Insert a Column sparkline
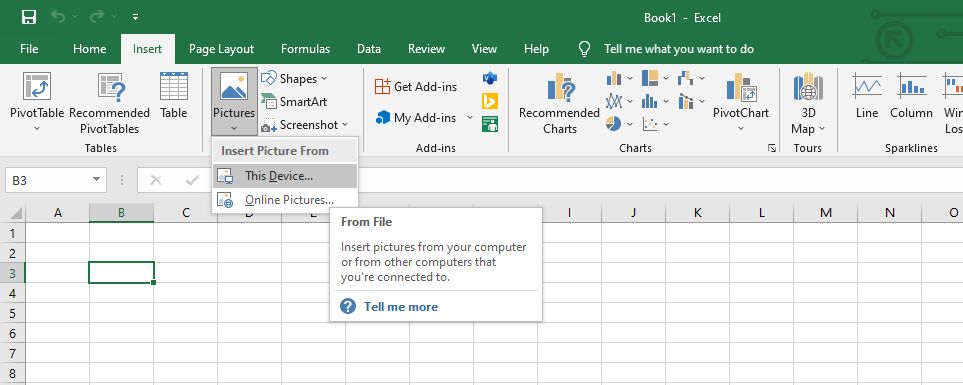Screen dimensions: 963x385 pyautogui.click(x=911, y=96)
